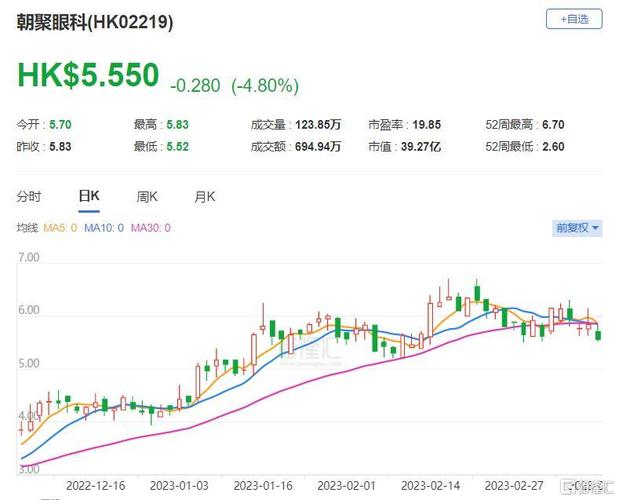This screenshot has height=500, width=619.
Task: Click the 52周最低 value 2.60
Action: click(553, 147)
